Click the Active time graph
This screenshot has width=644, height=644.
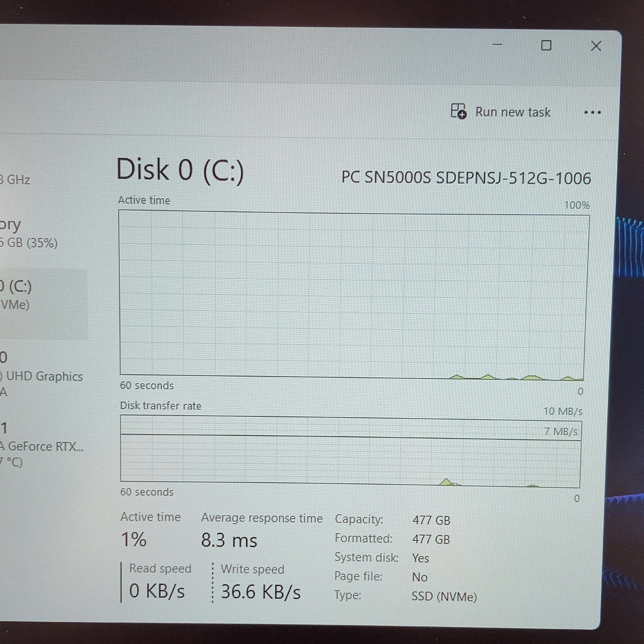pyautogui.click(x=353, y=296)
